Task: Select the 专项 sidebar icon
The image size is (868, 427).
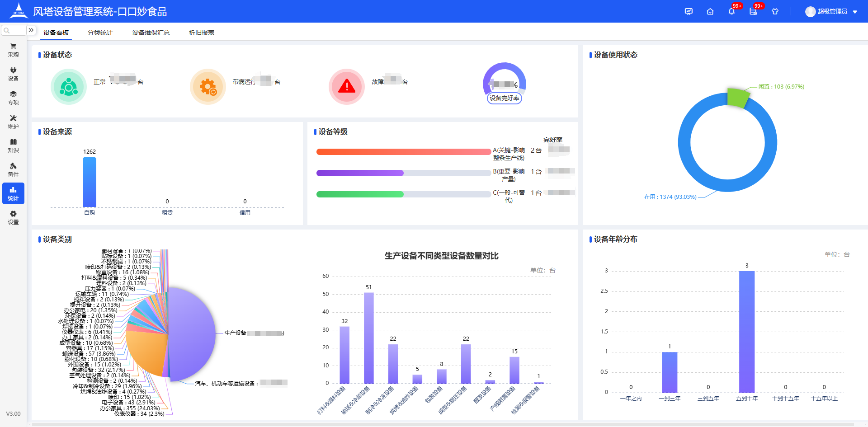Action: click(x=13, y=98)
